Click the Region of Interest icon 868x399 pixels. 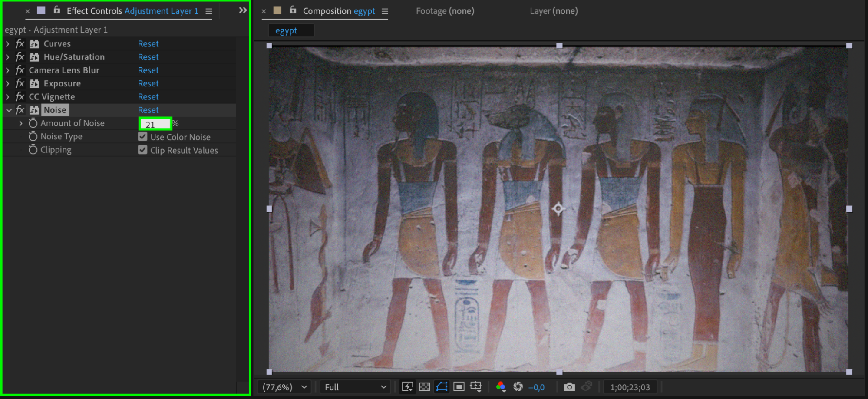tap(459, 387)
